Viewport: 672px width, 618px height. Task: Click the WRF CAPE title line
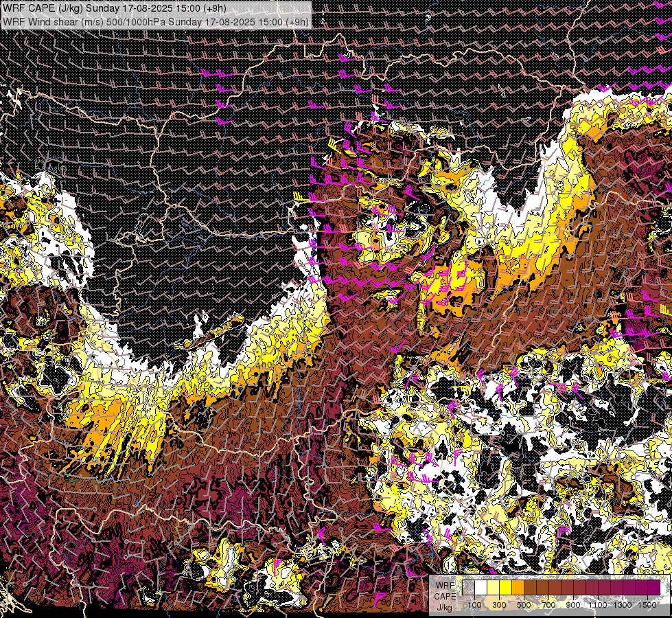115,8
